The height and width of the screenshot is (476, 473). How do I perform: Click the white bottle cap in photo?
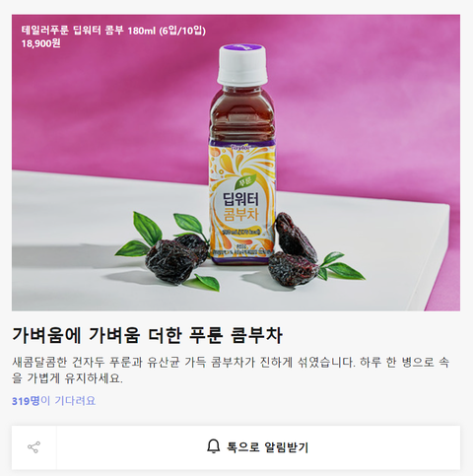click(x=242, y=65)
